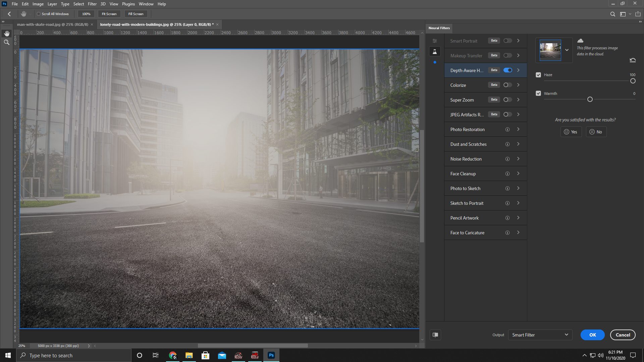Turn off Depth-Aware Haze toggle
This screenshot has width=644, height=362.
(x=507, y=70)
